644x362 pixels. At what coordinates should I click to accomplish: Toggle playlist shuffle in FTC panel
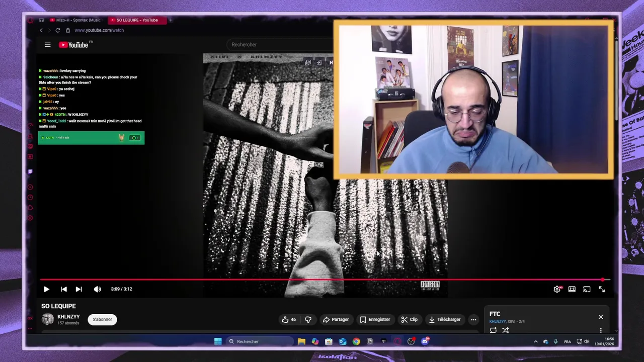505,330
